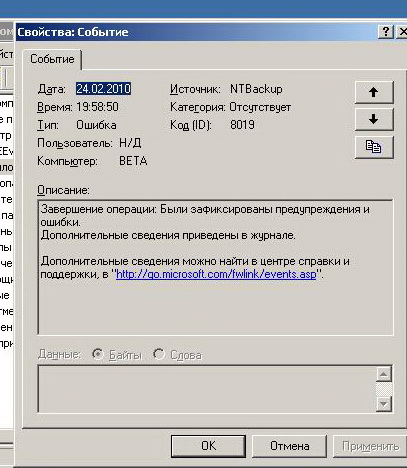
Task: Click the data box scroll down arrow
Action: 384,404
